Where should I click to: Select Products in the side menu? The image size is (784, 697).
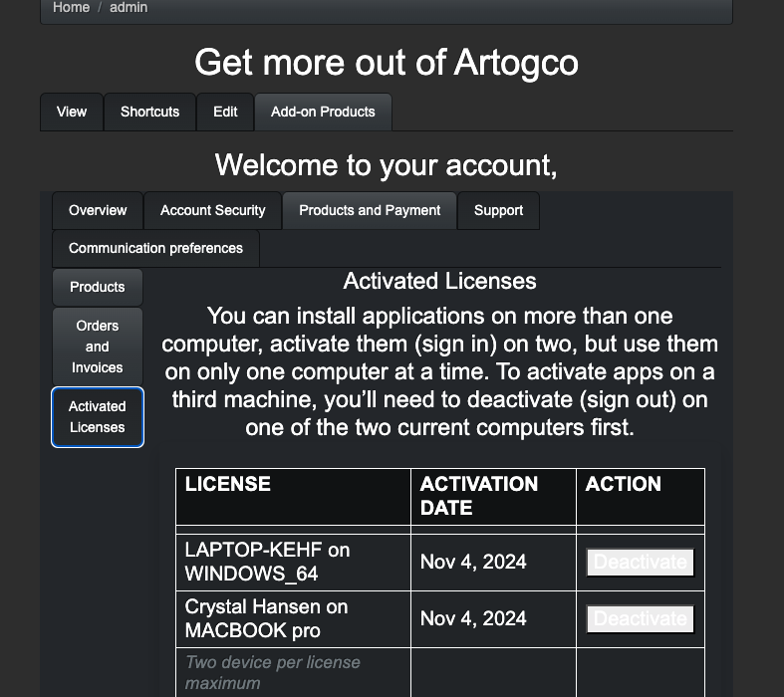click(x=98, y=288)
